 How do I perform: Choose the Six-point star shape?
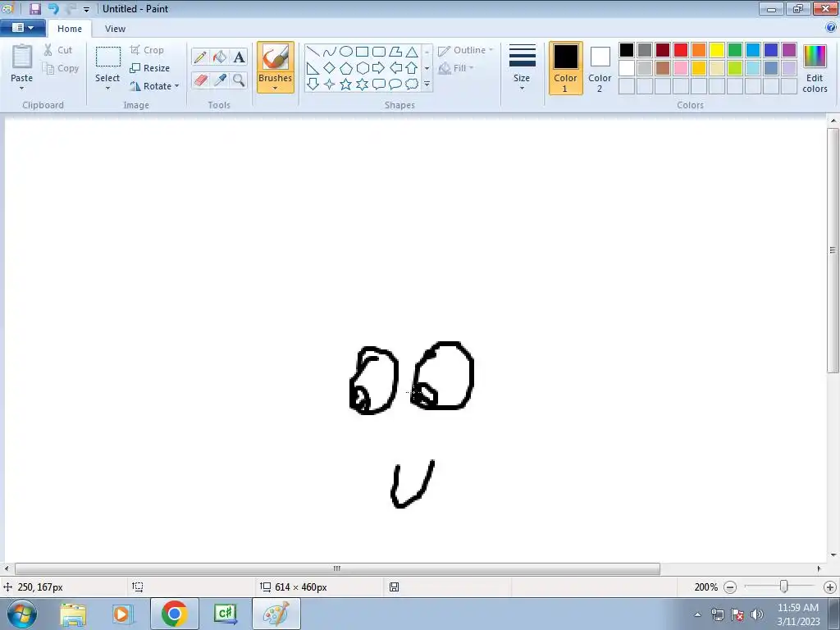362,84
